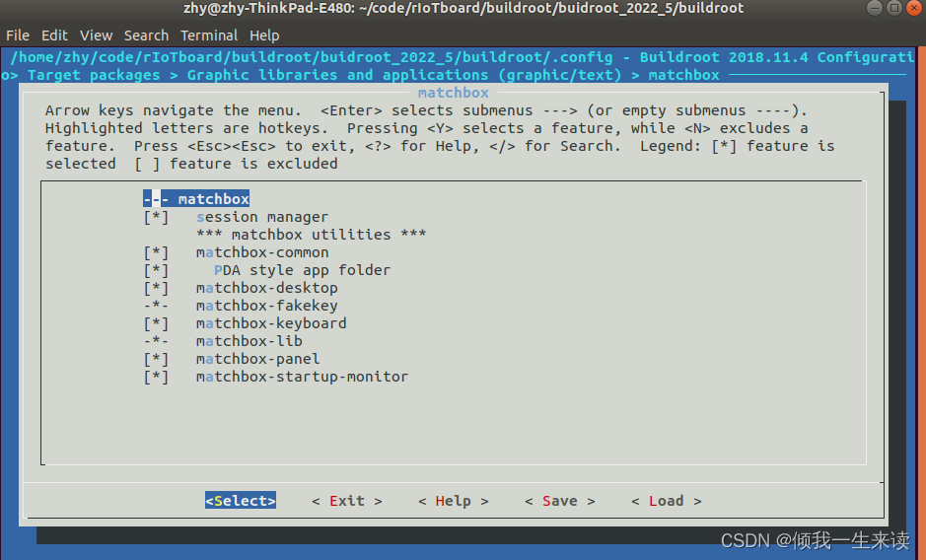
Task: Open the Edit menu
Action: coord(54,35)
